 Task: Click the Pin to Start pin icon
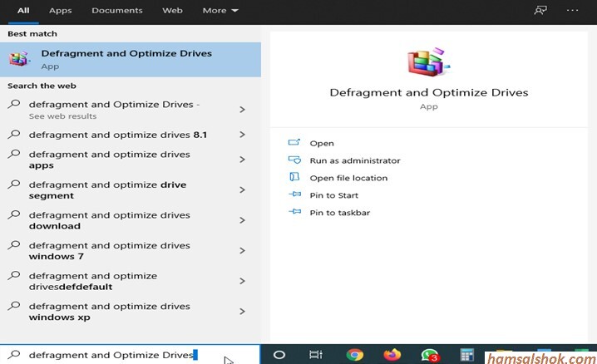294,194
